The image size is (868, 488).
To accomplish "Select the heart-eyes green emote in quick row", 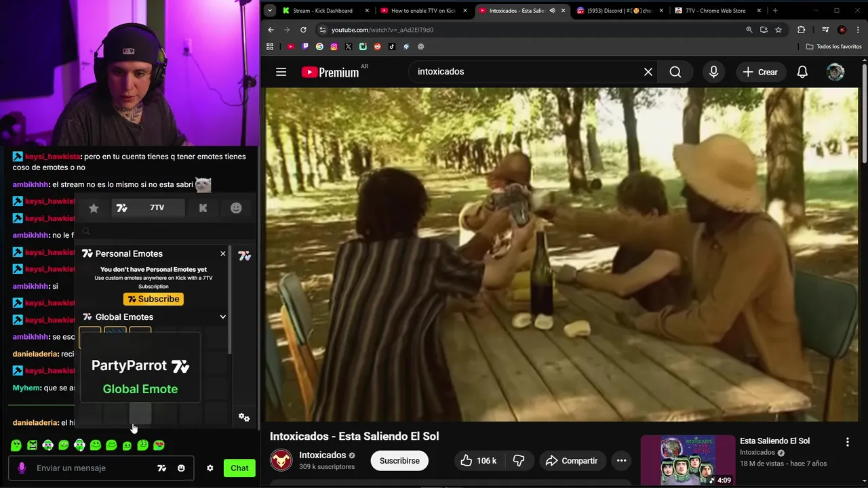I will coord(159,445).
